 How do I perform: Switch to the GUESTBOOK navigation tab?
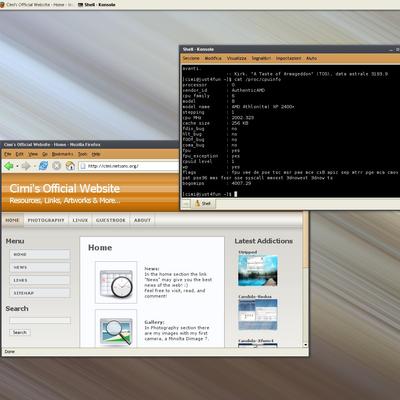tap(111, 220)
